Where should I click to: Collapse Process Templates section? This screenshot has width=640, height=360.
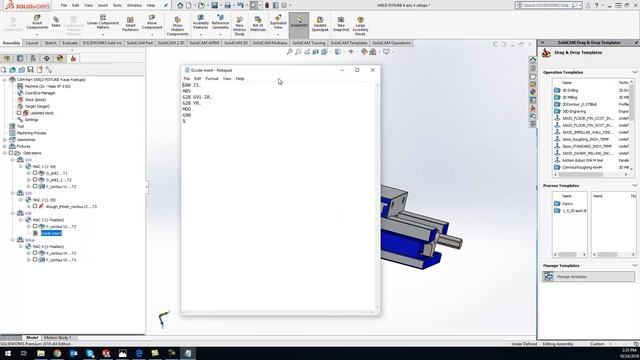pos(634,185)
